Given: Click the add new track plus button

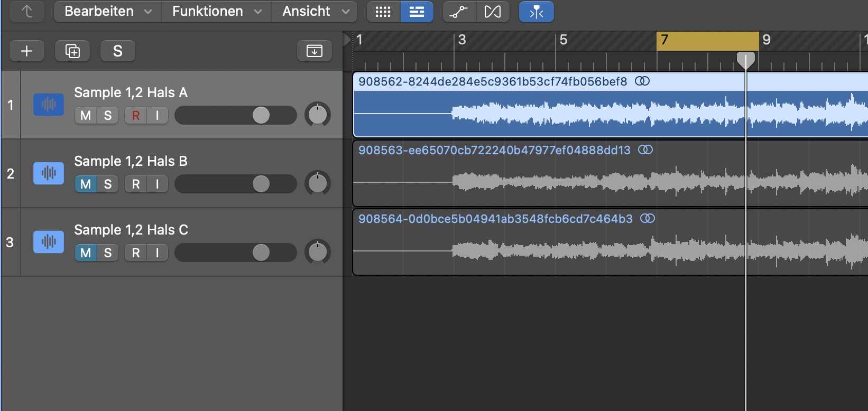Looking at the screenshot, I should coord(26,51).
